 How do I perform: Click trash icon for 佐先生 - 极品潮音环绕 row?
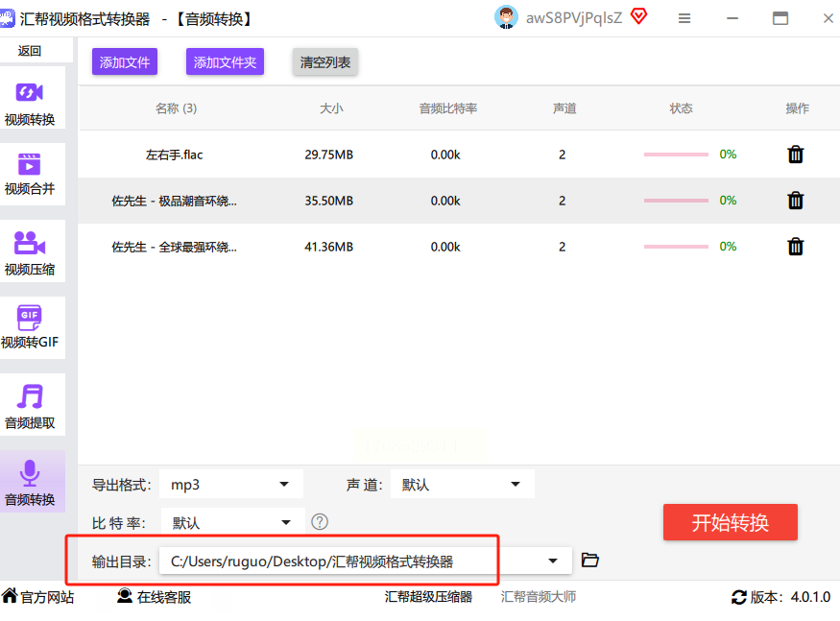point(795,201)
